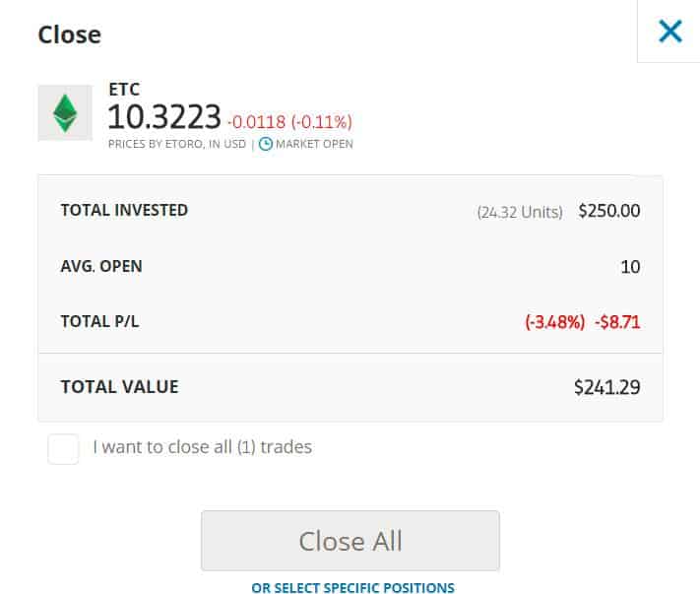
Task: Select the Total Invested row label
Action: pos(124,210)
